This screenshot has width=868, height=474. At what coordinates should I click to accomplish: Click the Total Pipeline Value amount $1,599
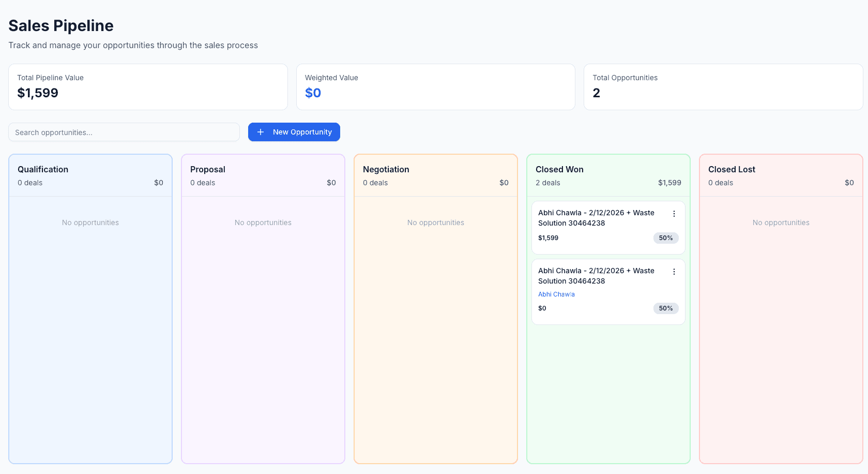click(x=38, y=93)
